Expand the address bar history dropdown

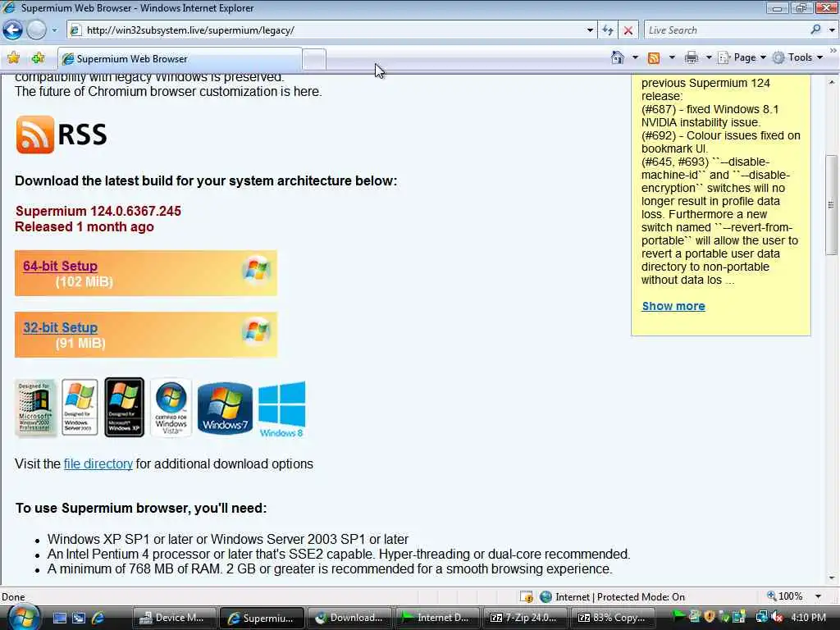(590, 30)
